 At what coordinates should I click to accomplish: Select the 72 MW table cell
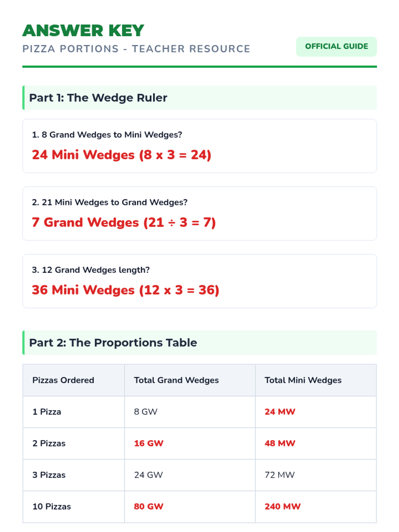tap(316, 475)
